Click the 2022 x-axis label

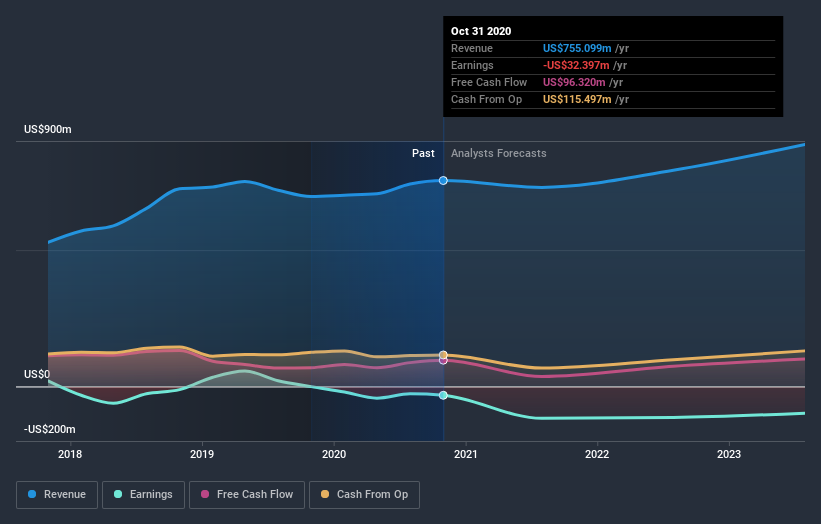[597, 454]
